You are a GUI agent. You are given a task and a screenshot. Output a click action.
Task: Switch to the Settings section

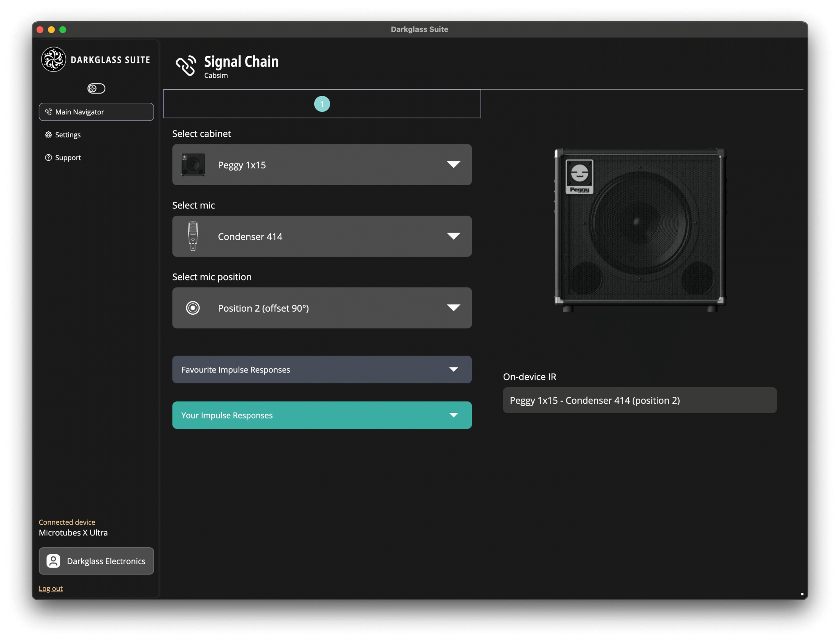click(x=68, y=134)
